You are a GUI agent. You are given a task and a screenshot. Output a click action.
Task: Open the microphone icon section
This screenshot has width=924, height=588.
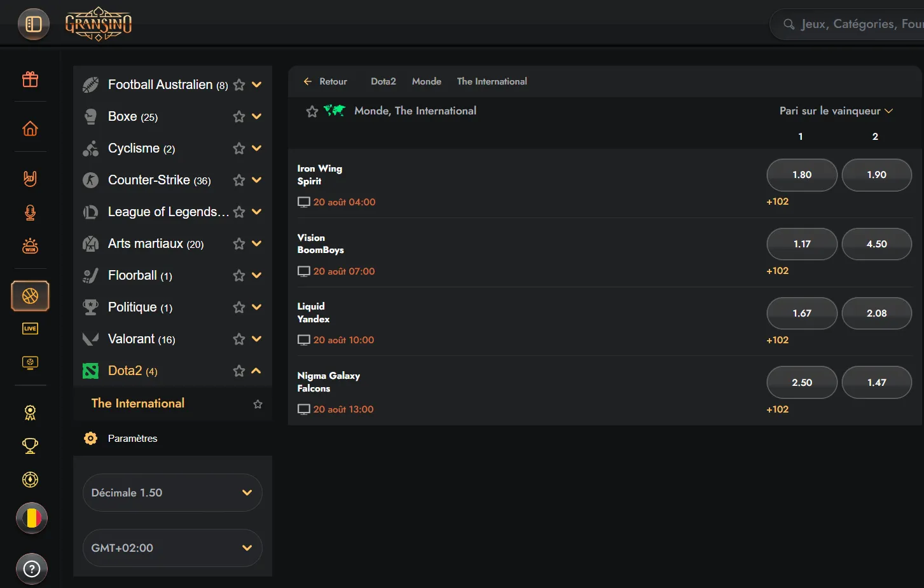click(30, 212)
